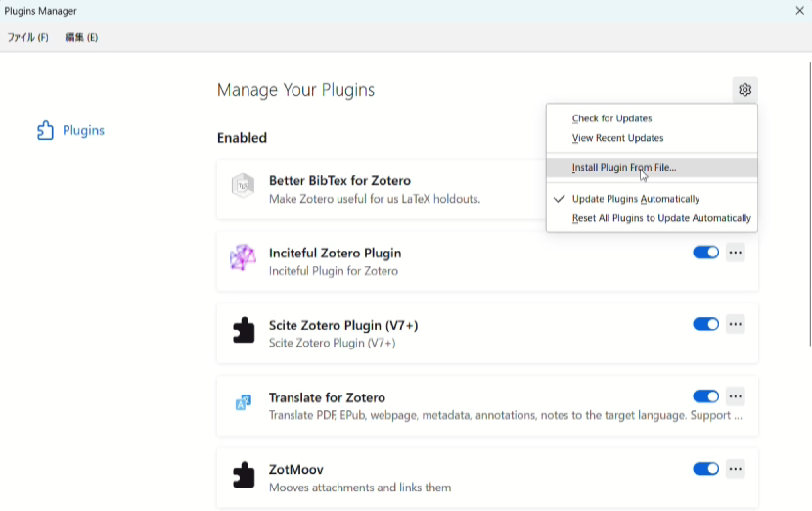Expand more options for Translate for Zotero
Viewport: 812px width, 511px height.
(736, 396)
